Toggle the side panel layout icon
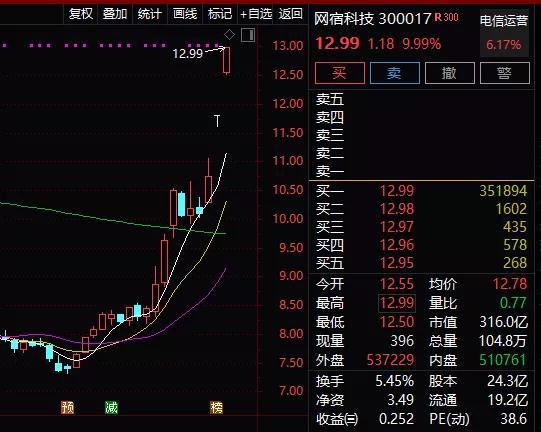The image size is (541, 432). (248, 35)
